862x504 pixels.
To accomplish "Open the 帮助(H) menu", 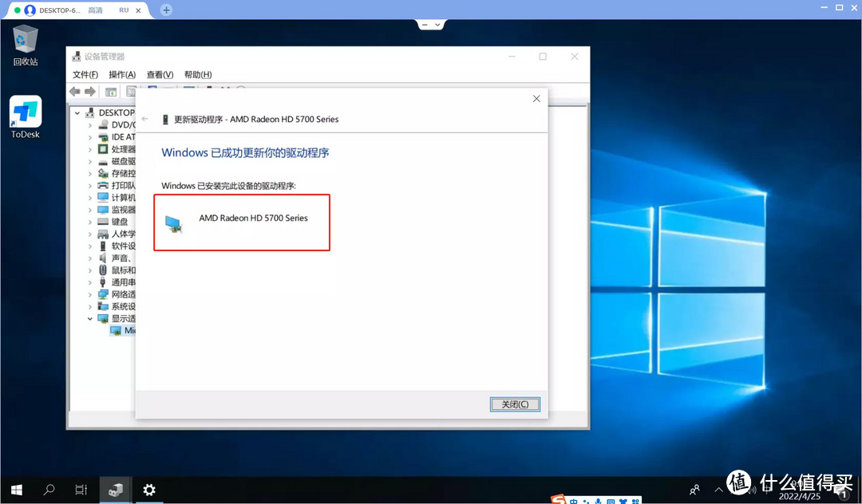I will (x=198, y=75).
